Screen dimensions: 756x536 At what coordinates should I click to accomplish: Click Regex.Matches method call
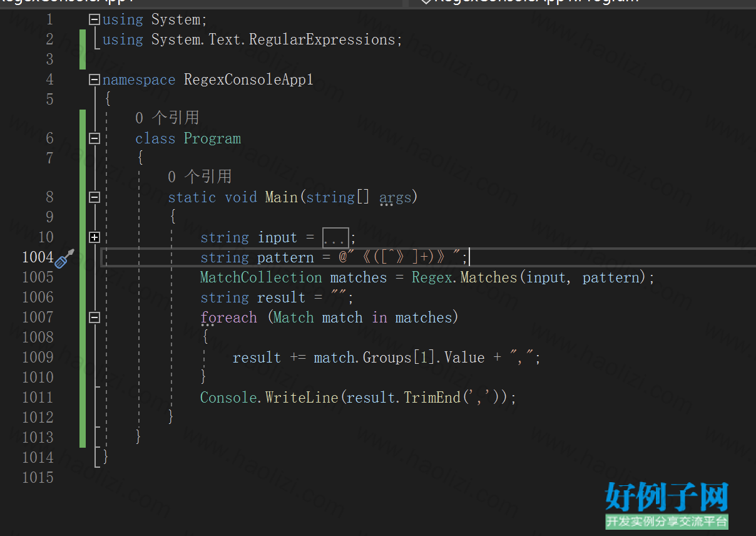(x=465, y=277)
